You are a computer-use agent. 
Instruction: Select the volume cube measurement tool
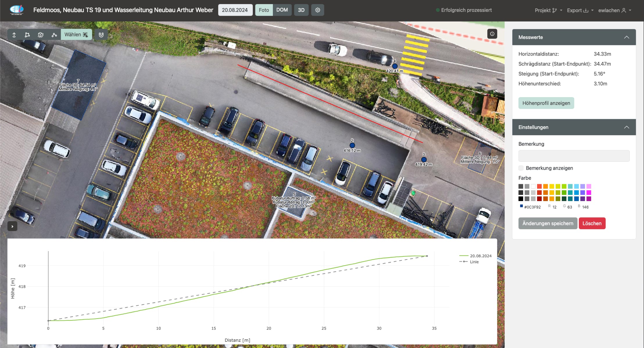pyautogui.click(x=41, y=35)
